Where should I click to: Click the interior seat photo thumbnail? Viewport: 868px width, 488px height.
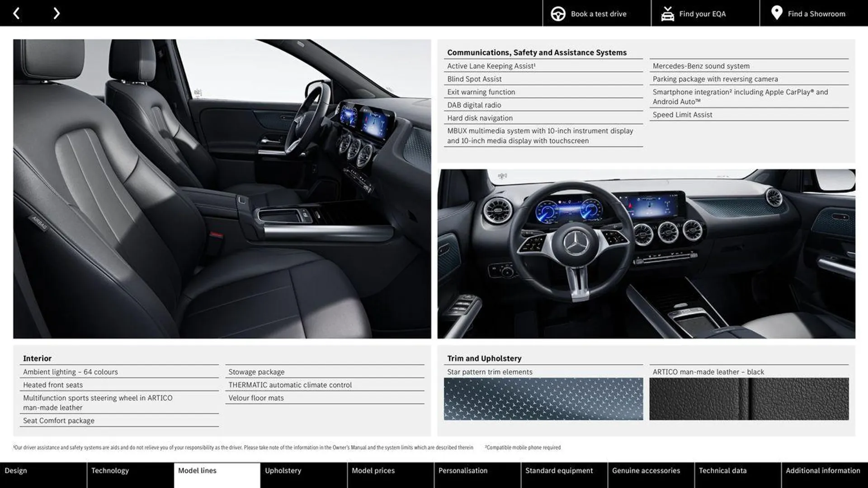(221, 188)
